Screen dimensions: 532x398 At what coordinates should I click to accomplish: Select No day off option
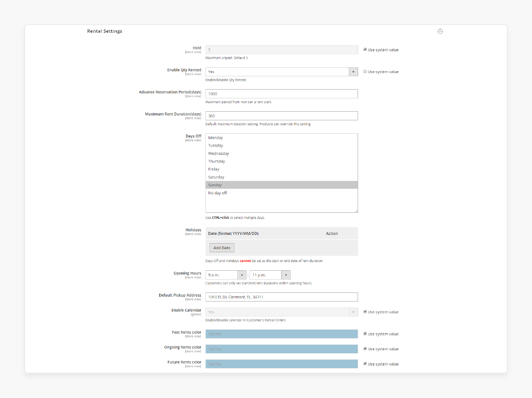click(281, 193)
